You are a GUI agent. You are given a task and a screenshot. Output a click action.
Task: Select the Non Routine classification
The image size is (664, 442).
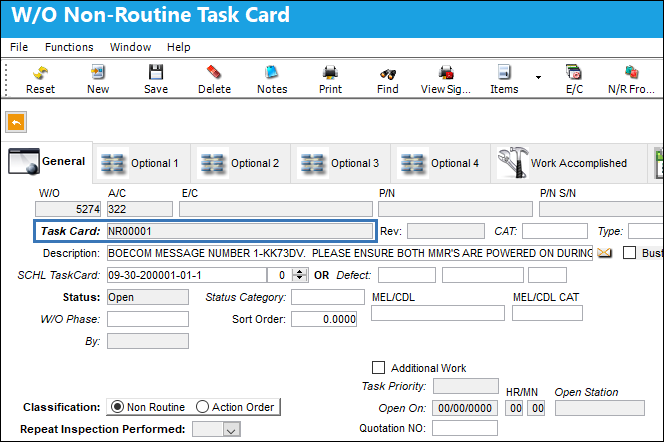coord(117,407)
